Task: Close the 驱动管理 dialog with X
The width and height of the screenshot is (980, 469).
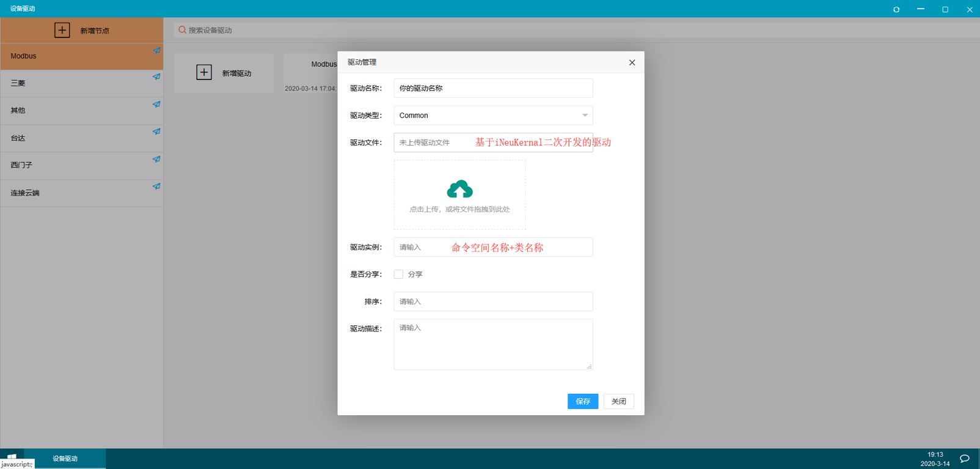Action: click(632, 62)
